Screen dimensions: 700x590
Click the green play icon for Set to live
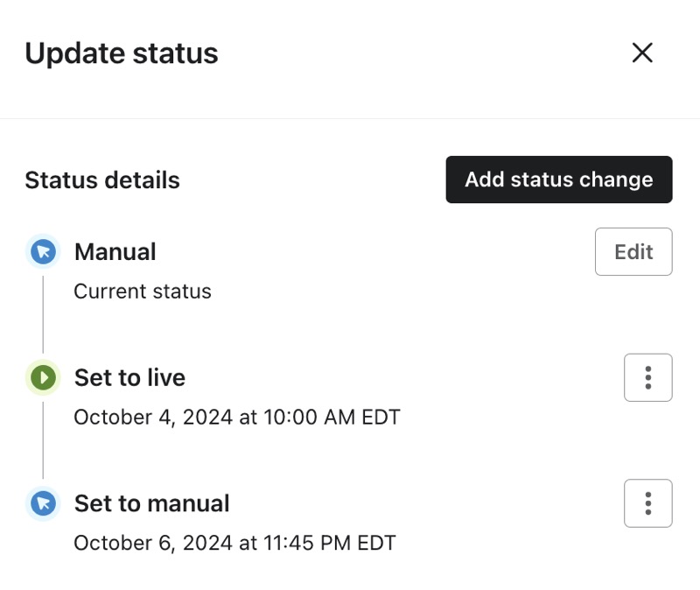[x=43, y=378]
